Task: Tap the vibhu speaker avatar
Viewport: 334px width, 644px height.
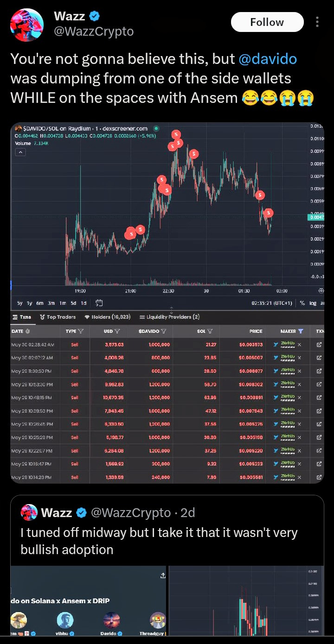Action: pos(65,620)
